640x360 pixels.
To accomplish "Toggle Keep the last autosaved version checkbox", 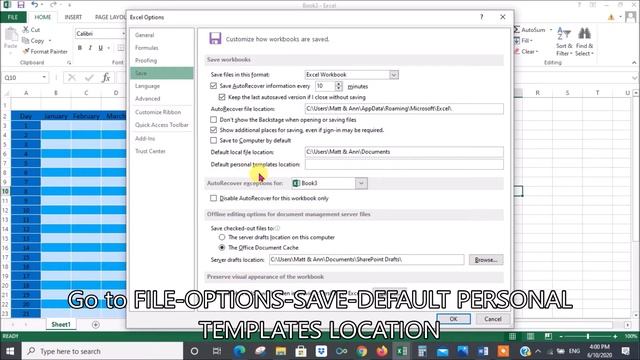I will coord(222,97).
